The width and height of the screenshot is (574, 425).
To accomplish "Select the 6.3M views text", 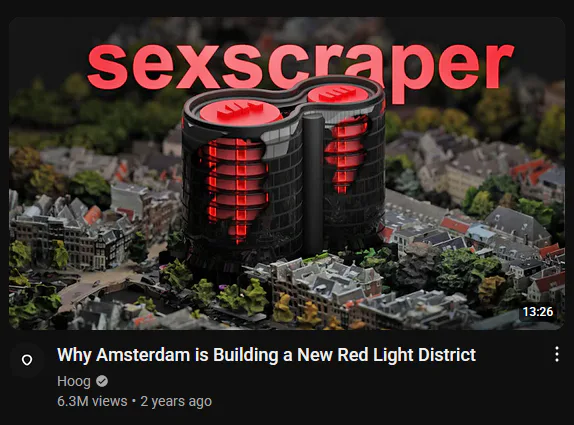I will 92,401.
